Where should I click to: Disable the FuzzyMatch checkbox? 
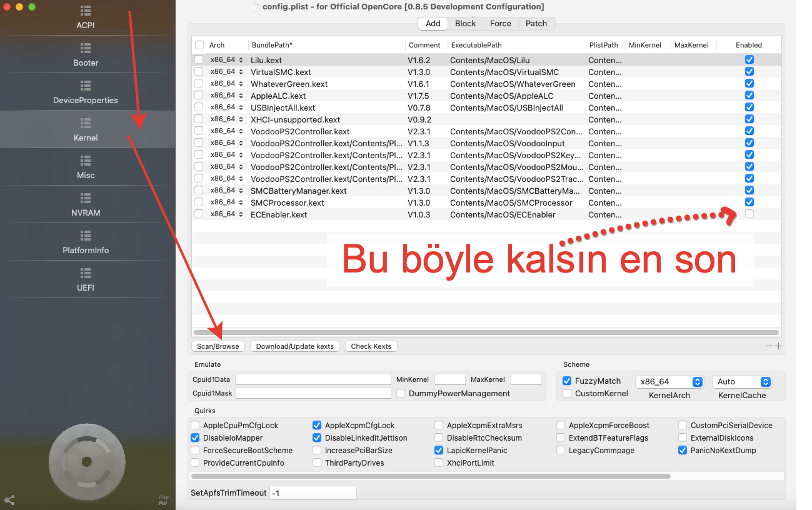[567, 381]
